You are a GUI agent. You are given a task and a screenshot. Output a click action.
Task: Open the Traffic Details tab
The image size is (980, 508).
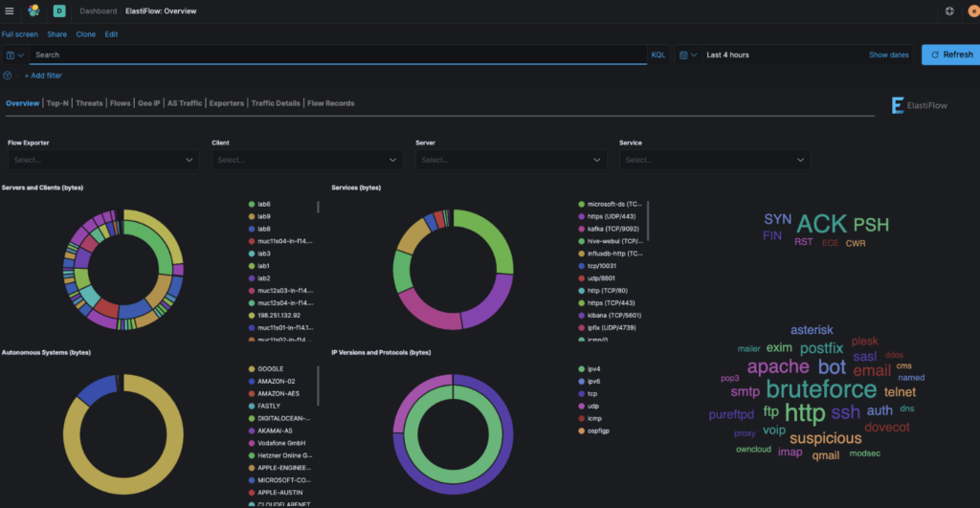tap(276, 103)
